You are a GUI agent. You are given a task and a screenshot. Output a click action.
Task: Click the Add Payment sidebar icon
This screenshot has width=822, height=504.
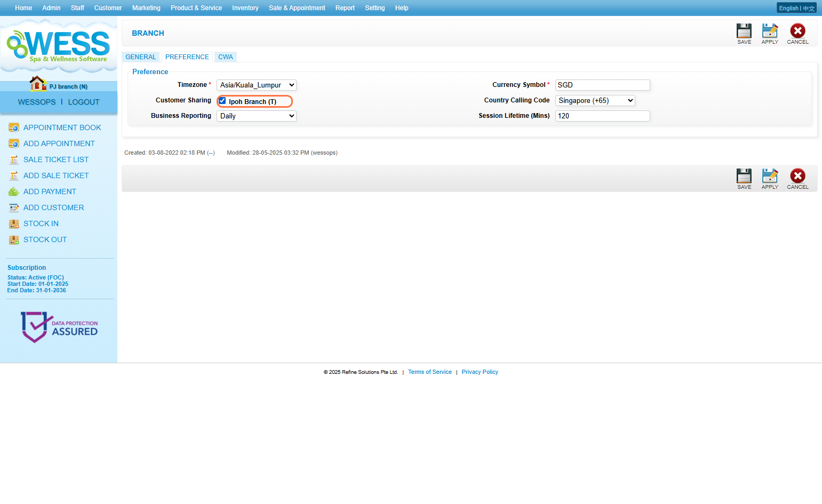click(14, 192)
